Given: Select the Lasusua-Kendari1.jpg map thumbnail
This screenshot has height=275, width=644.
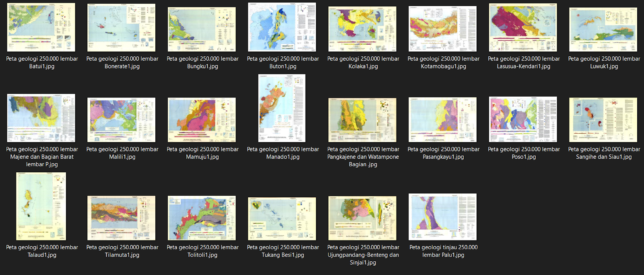Looking at the screenshot, I should [x=523, y=27].
